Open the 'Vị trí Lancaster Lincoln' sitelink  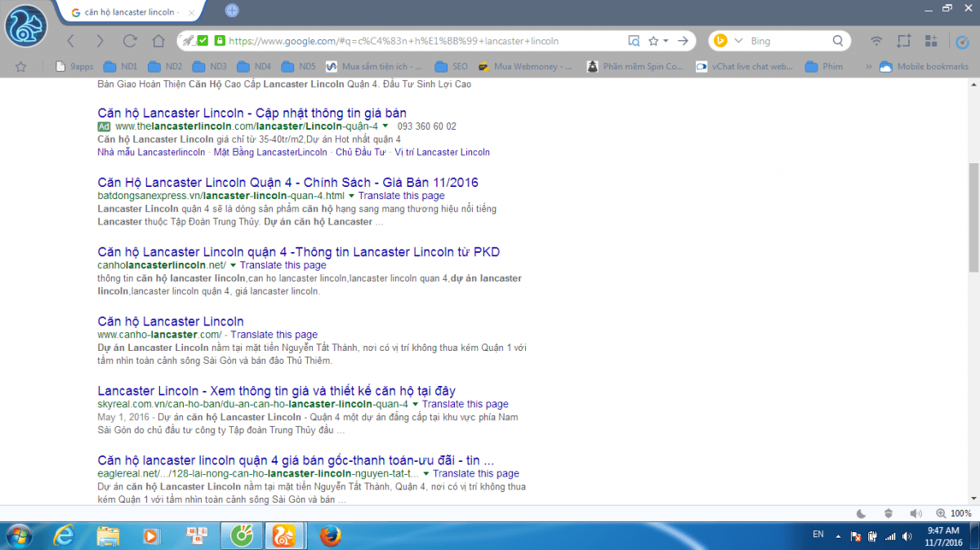442,152
